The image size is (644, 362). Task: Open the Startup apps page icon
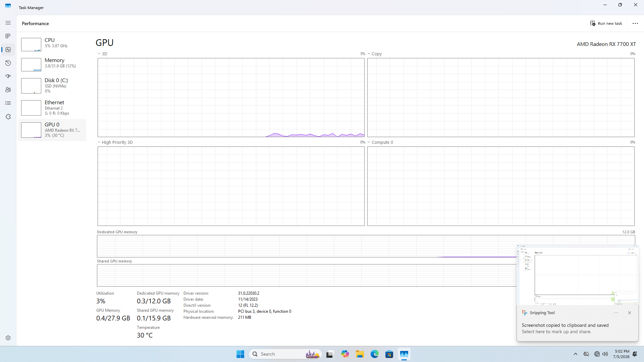point(8,76)
